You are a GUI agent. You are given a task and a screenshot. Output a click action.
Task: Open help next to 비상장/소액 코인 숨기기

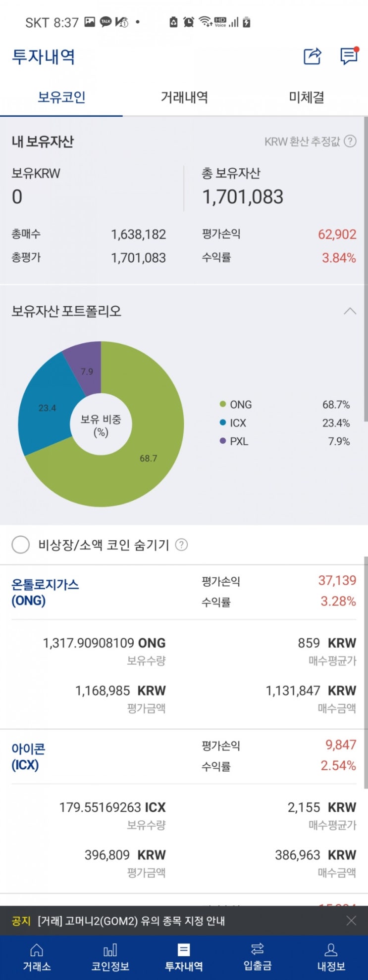(182, 545)
